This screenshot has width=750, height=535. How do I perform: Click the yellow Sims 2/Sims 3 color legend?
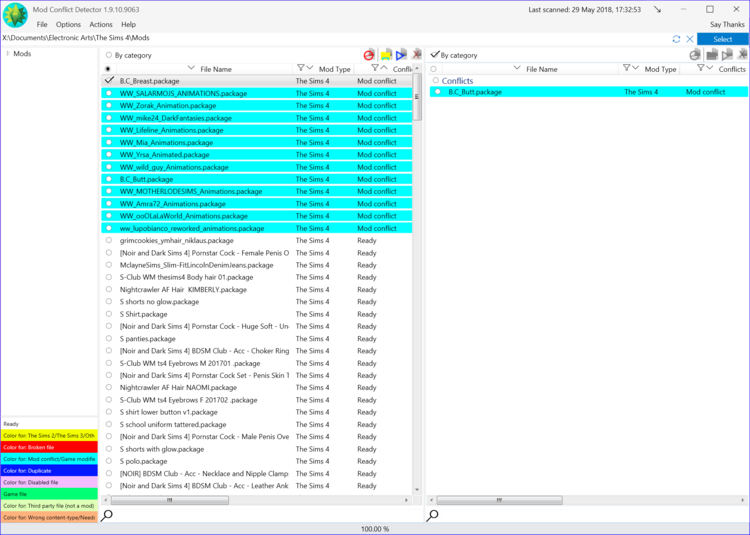click(x=49, y=436)
